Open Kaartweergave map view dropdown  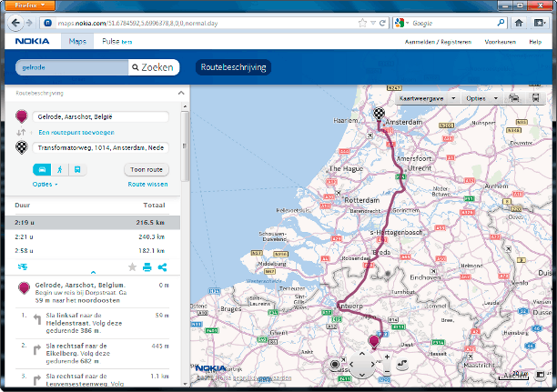pyautogui.click(x=427, y=97)
